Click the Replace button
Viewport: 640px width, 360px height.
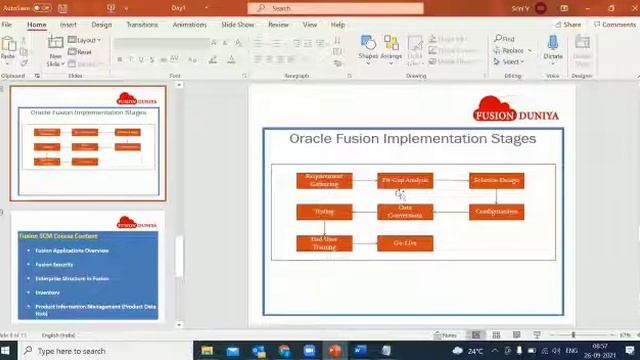tap(508, 51)
